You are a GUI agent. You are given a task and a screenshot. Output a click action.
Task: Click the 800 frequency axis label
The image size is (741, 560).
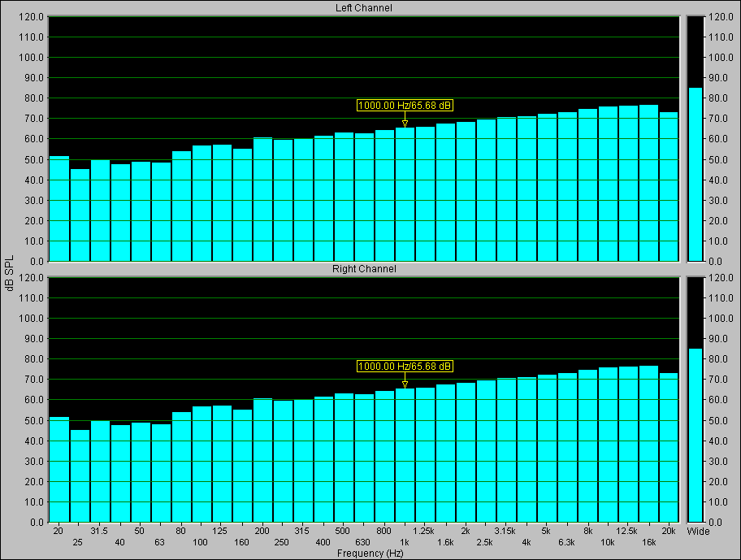pos(383,531)
